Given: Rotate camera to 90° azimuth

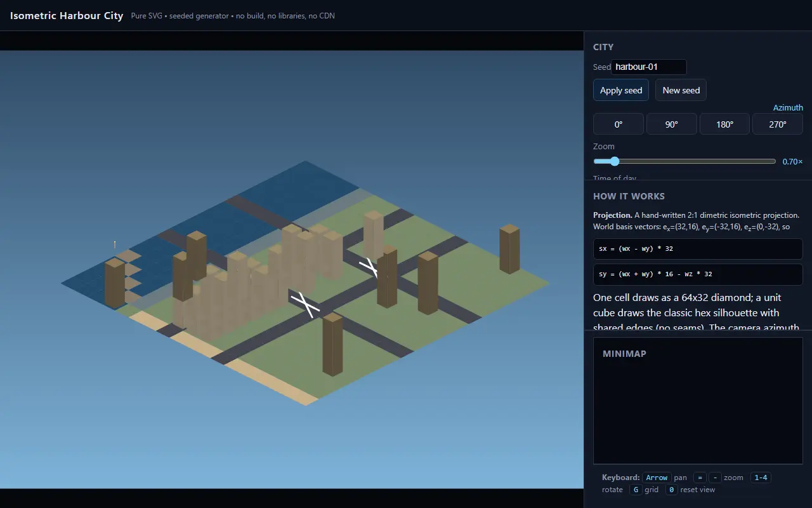Looking at the screenshot, I should click(671, 124).
